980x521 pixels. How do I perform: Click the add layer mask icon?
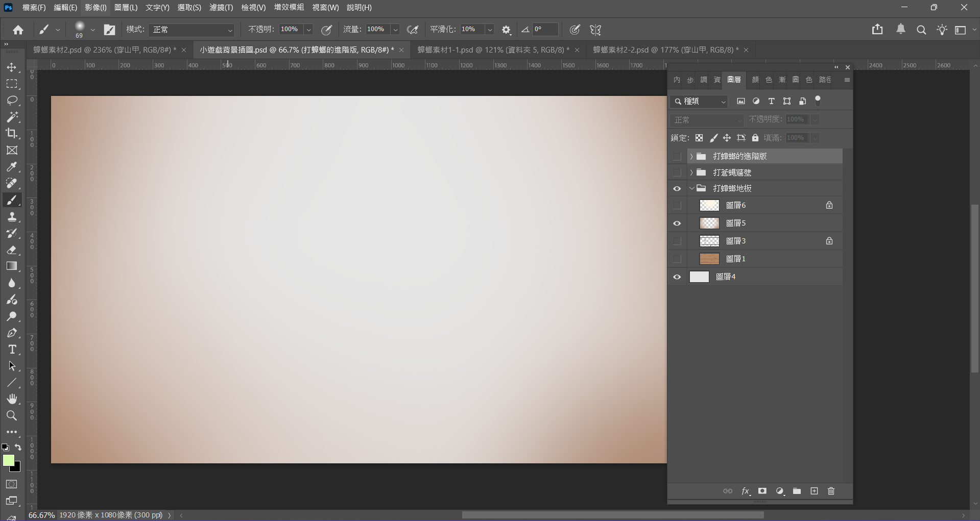click(762, 491)
